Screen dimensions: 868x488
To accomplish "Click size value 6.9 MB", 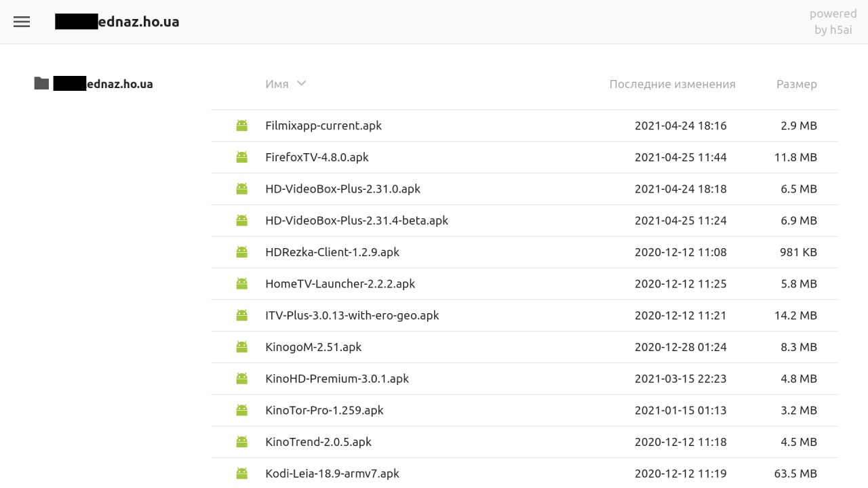I will pos(799,220).
